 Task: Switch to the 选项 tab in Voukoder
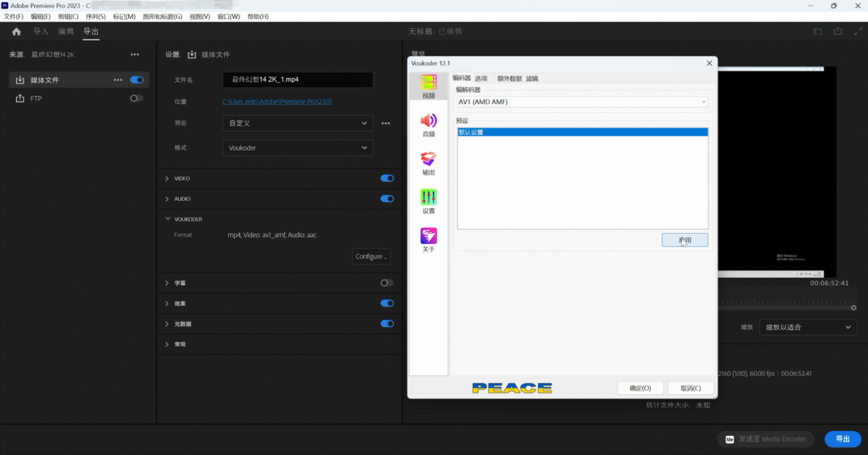[x=481, y=79]
